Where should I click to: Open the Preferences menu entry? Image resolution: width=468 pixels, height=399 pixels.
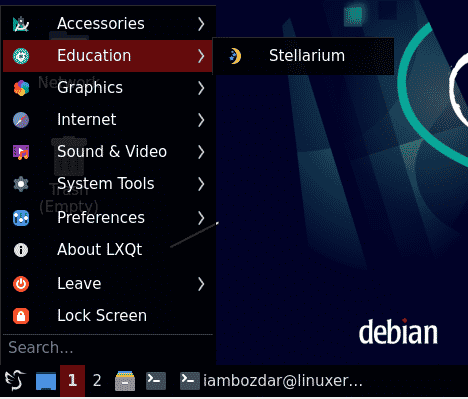point(108,218)
